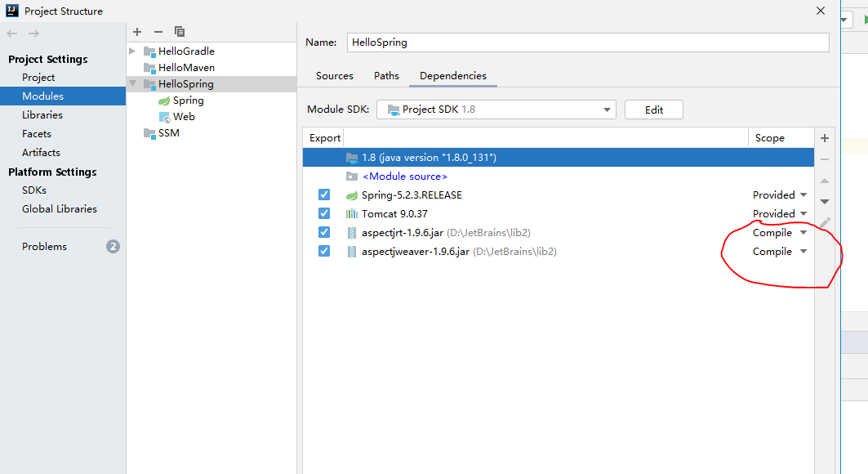
Task: Click the aspectjrt jar file icon
Action: tap(351, 233)
